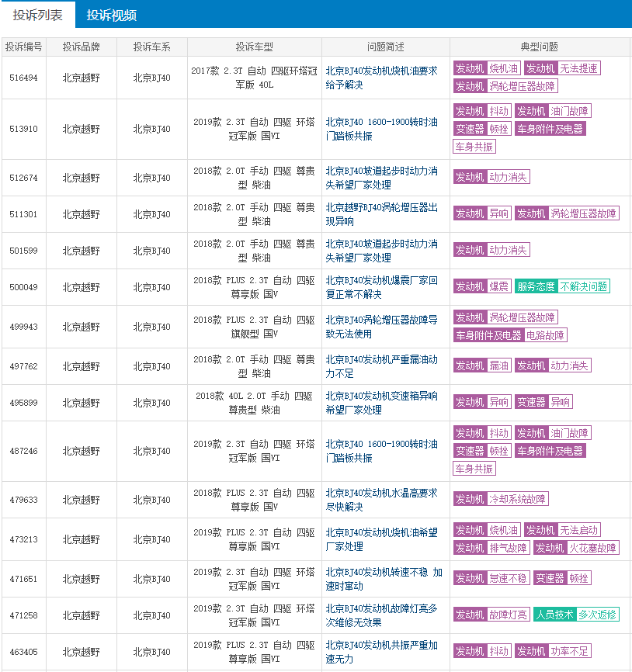Open 北京BJ40发动机变速箱异响 complaint
The width and height of the screenshot is (632, 672).
381,403
